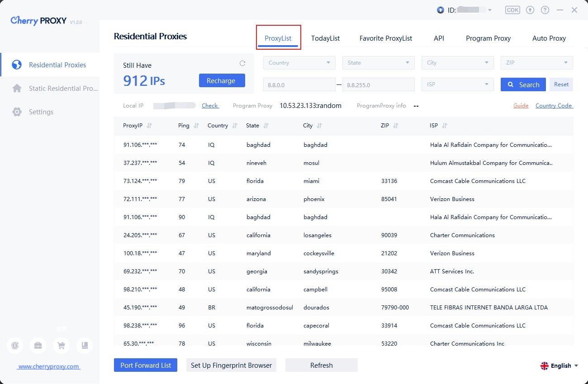Switch to the TodayList tab

[325, 38]
